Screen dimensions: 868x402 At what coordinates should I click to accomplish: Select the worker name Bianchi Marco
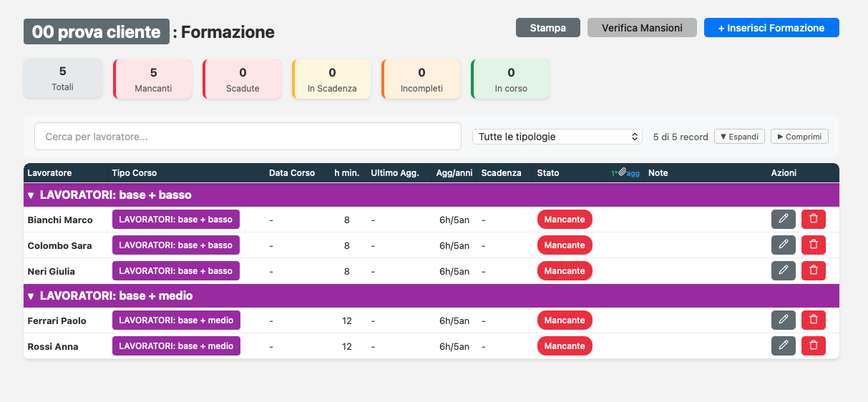tap(60, 220)
